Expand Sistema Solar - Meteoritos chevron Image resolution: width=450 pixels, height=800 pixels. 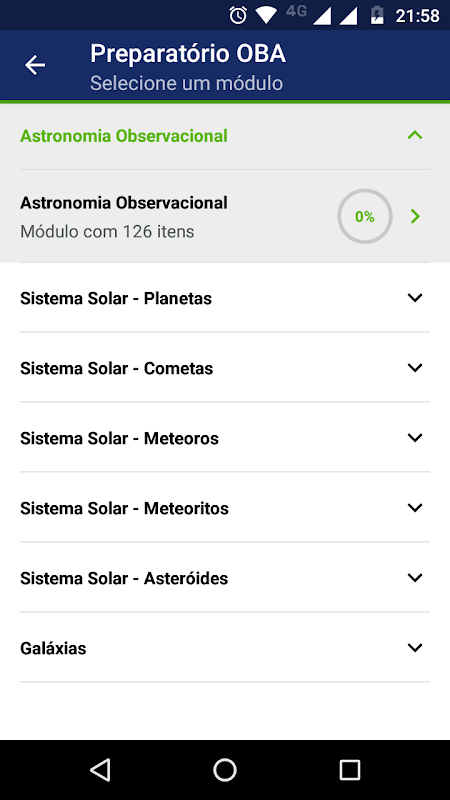(x=415, y=507)
